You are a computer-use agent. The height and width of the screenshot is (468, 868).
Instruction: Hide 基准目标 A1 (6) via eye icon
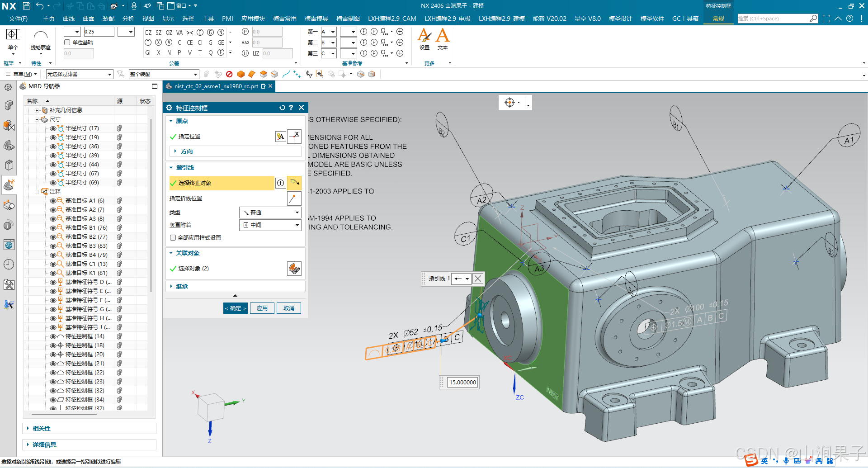tap(53, 201)
